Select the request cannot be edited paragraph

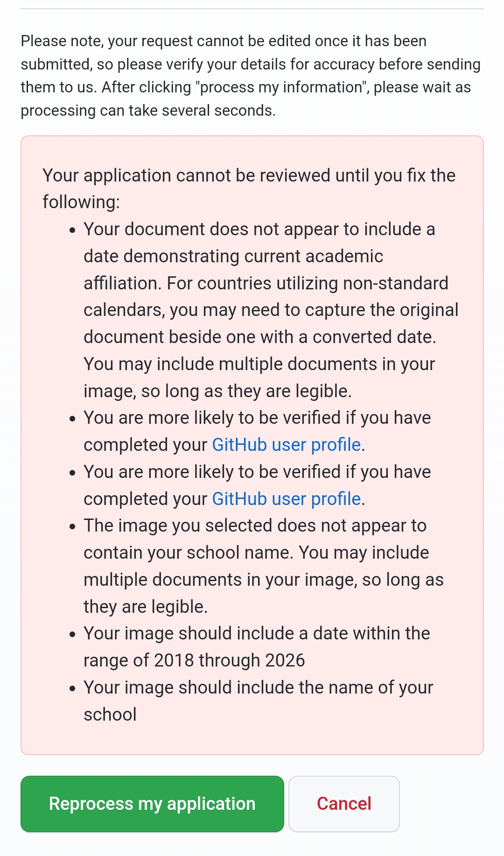pyautogui.click(x=250, y=75)
